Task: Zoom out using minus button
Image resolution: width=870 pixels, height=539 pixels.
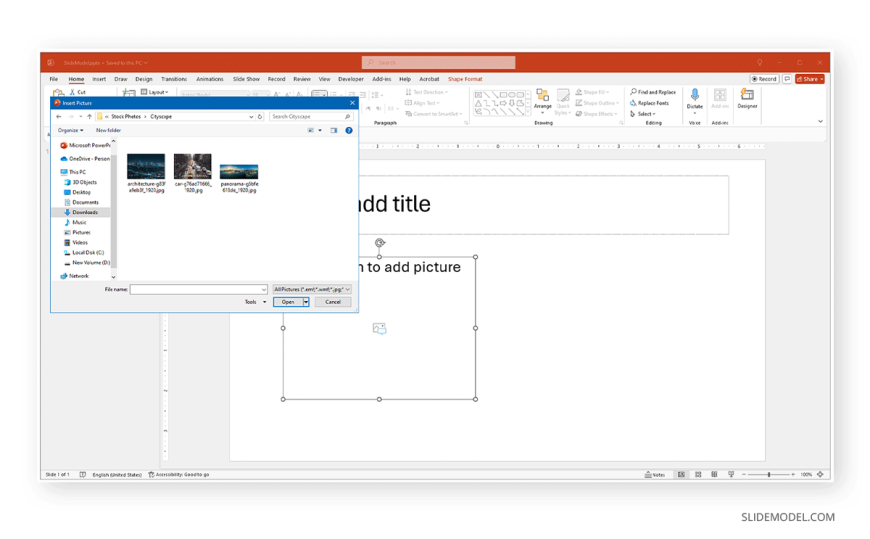Action: click(744, 475)
